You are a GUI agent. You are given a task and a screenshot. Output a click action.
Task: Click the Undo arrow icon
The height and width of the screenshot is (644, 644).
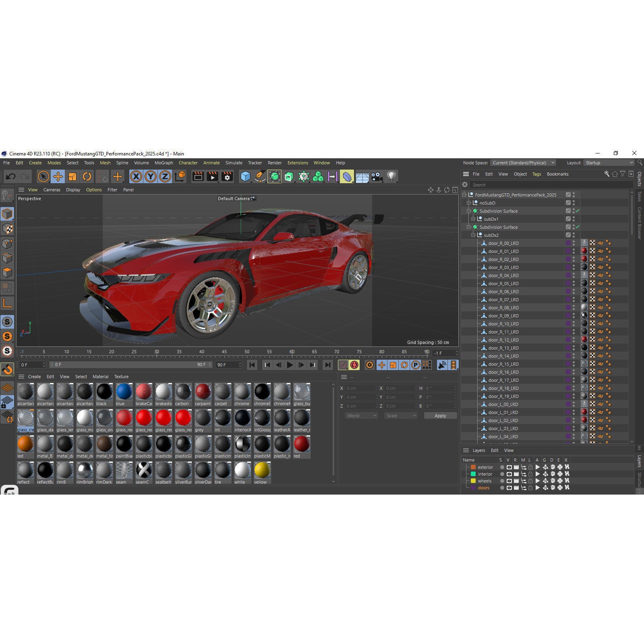(10, 176)
